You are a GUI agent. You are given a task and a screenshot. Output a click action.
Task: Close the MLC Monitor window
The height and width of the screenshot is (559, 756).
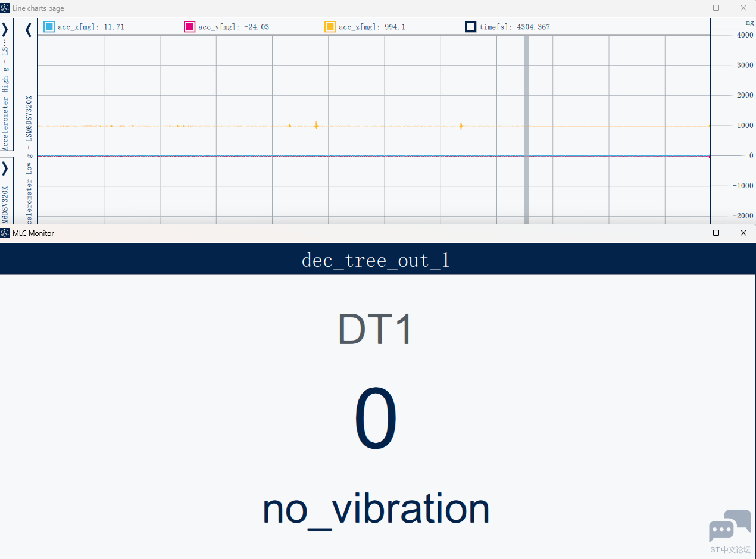pos(743,233)
